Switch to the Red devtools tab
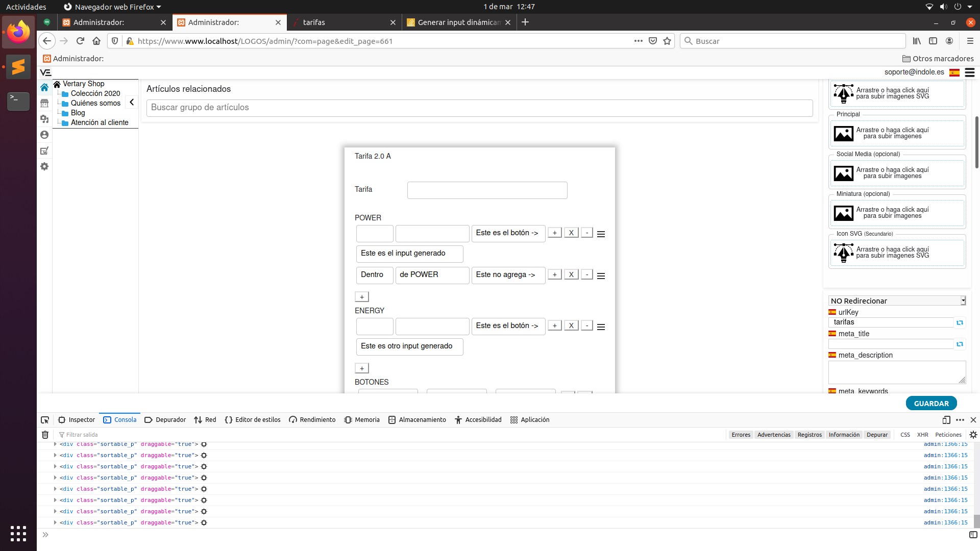Viewport: 980px width, 551px height. coord(205,420)
